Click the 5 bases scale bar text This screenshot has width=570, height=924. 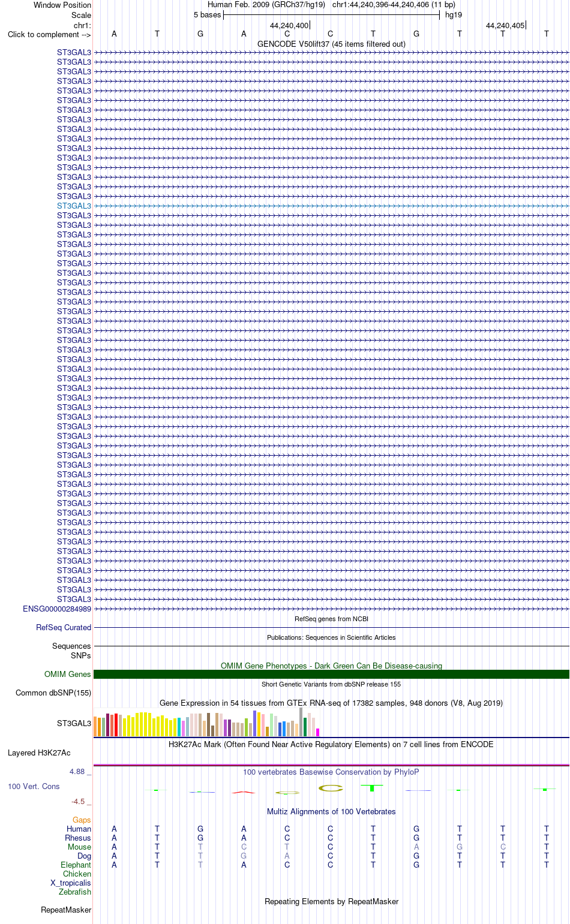pyautogui.click(x=208, y=15)
